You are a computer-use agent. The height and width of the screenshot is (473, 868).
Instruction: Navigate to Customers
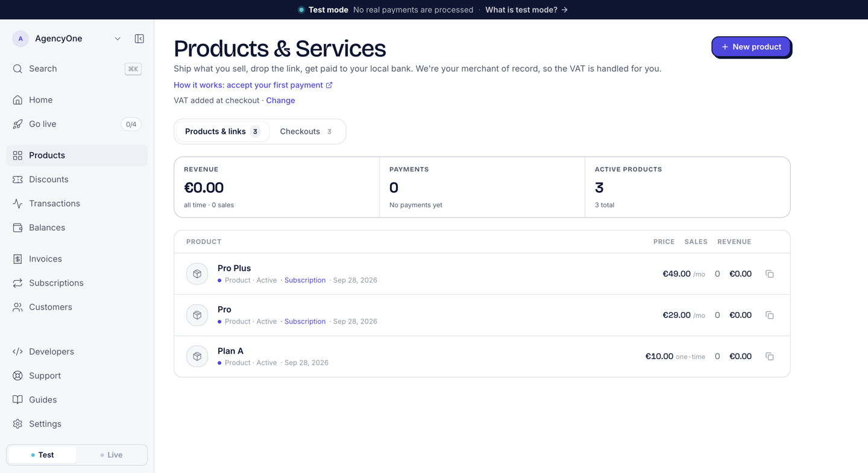77,307
